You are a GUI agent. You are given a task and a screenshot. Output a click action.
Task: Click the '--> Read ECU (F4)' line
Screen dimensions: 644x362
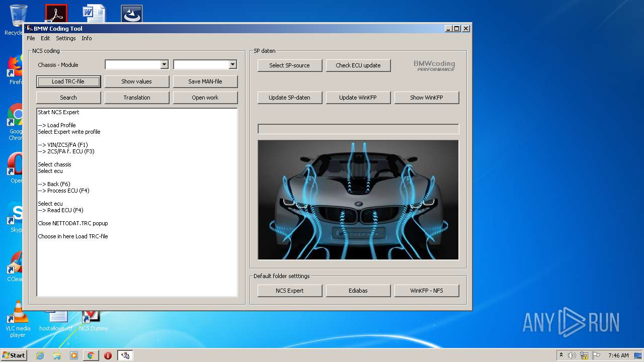coord(60,210)
